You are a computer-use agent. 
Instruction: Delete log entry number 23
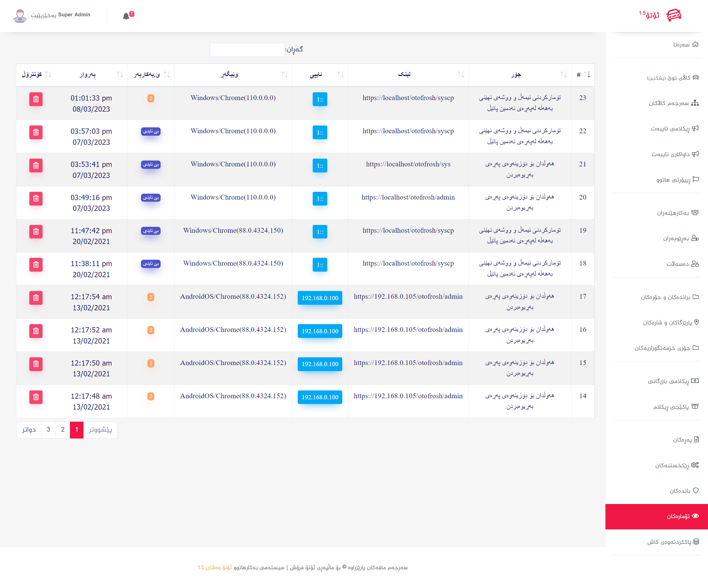(36, 99)
